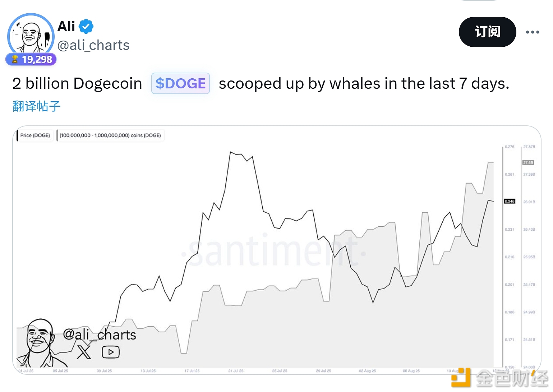Click the 21 Jul 25 date marker
Screen dimensions: 553x392
point(236,371)
